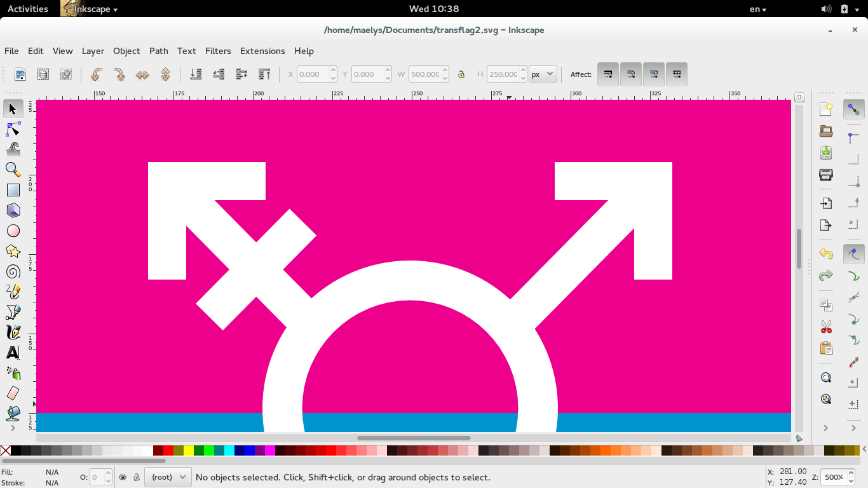Click the Cut scissors icon
This screenshot has height=488, width=868.
click(x=826, y=327)
